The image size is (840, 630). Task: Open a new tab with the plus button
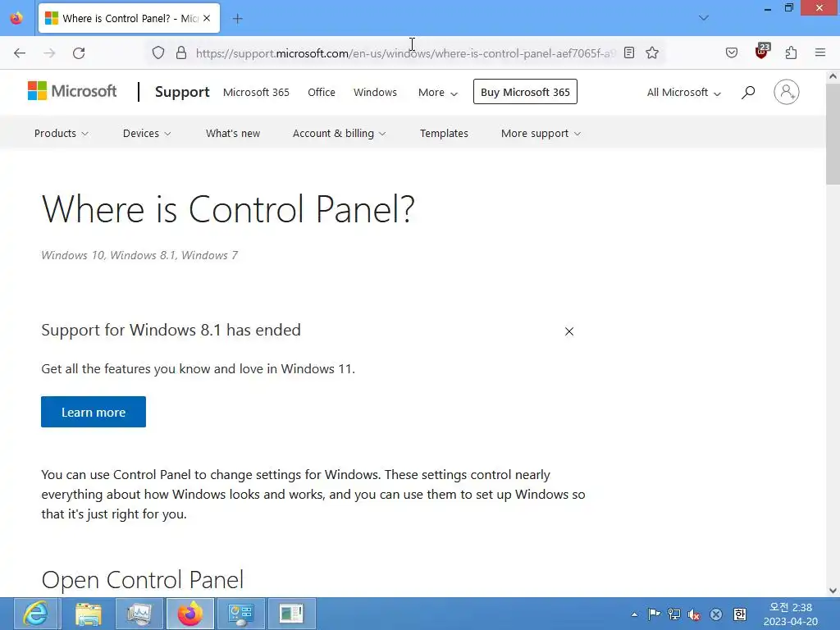click(x=238, y=19)
